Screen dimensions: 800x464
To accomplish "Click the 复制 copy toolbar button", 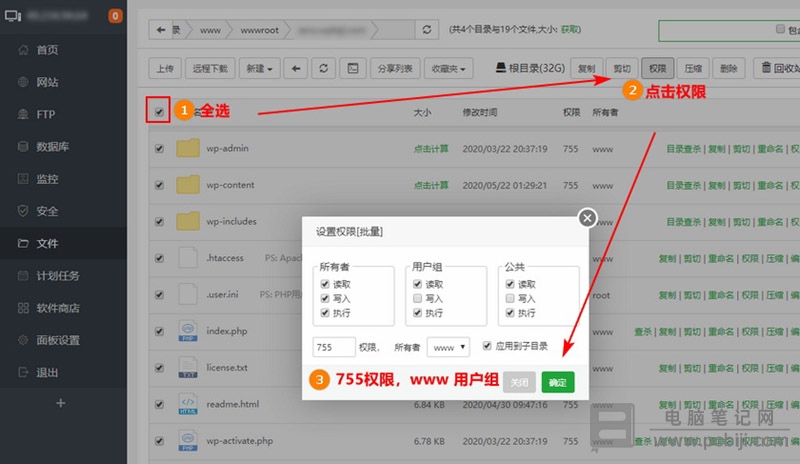I will [x=587, y=68].
